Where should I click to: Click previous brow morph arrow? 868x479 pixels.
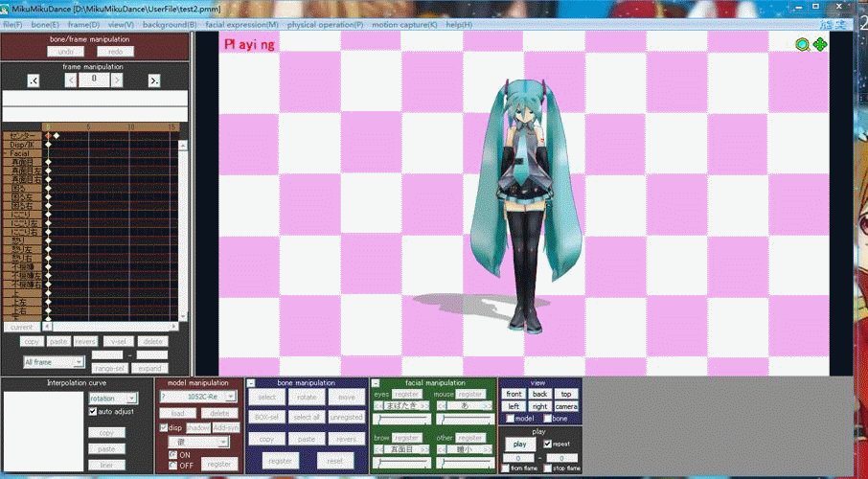tap(377, 449)
